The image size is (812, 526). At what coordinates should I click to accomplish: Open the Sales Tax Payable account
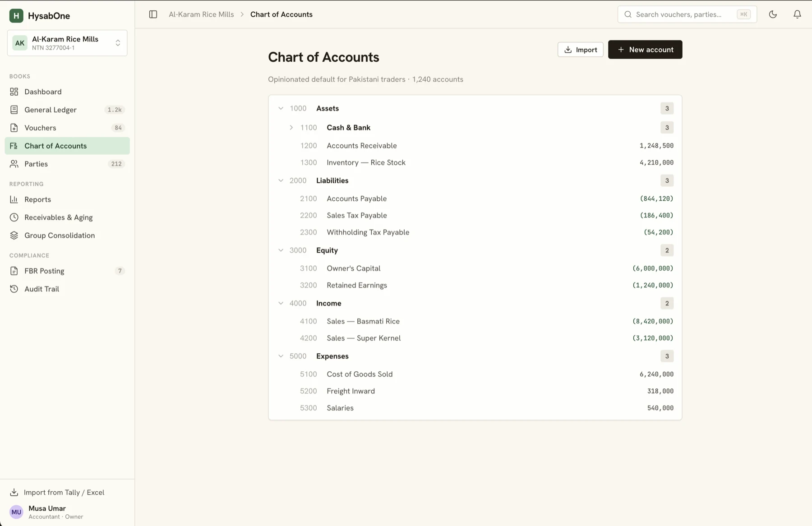pos(475,215)
